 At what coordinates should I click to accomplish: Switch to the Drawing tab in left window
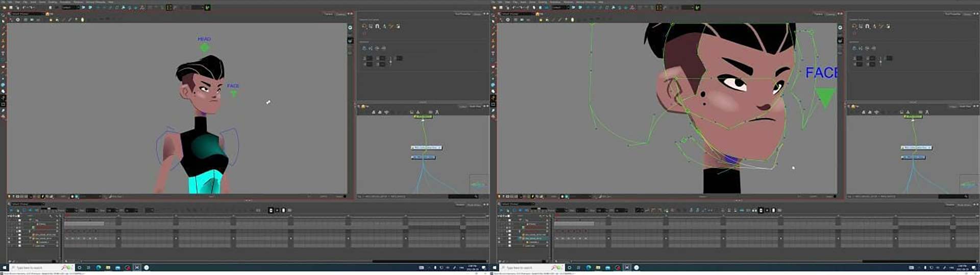[x=340, y=14]
